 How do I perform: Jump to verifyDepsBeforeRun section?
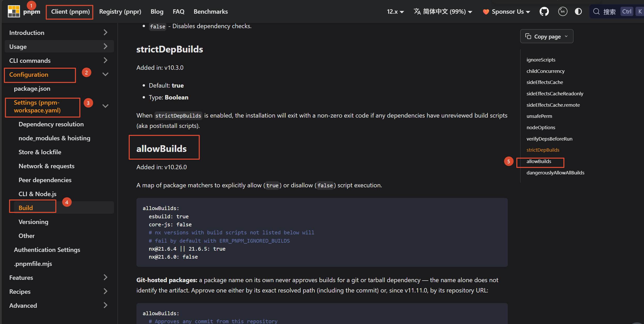point(549,139)
